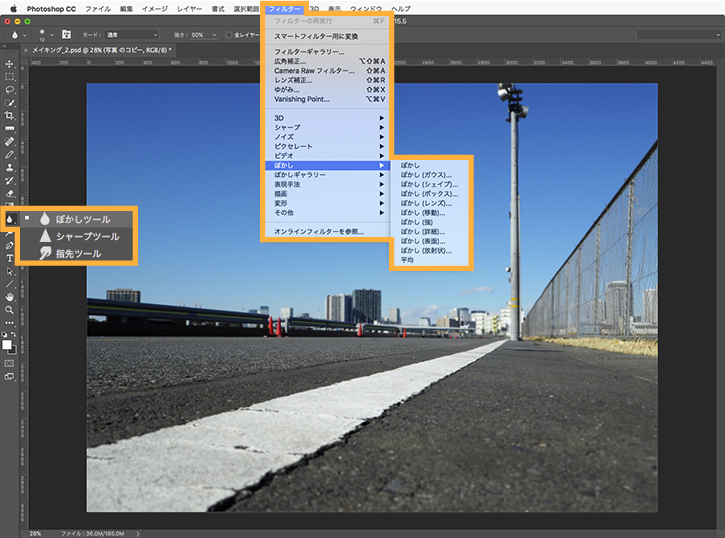Select the Ruler tool
The width and height of the screenshot is (725, 538).
(9, 128)
